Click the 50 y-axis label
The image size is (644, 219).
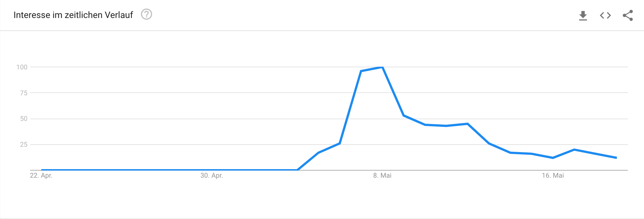24,119
